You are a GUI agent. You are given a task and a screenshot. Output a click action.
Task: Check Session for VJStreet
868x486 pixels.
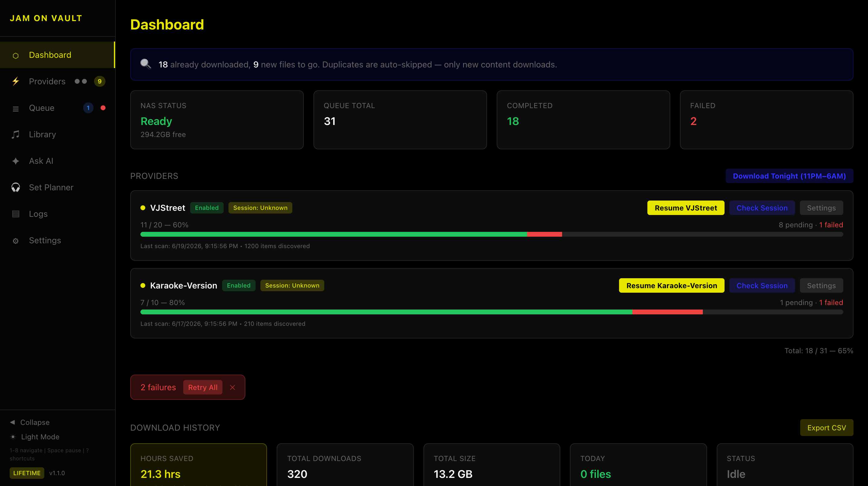click(x=762, y=208)
